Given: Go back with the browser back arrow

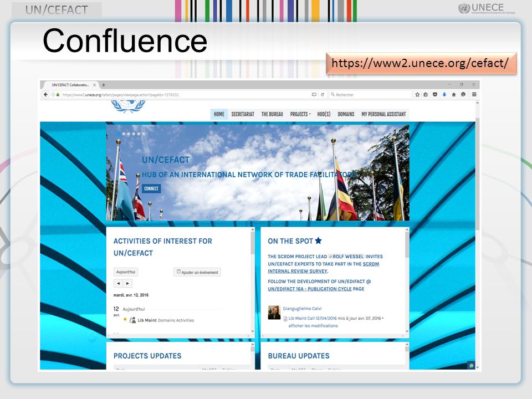Looking at the screenshot, I should point(46,95).
